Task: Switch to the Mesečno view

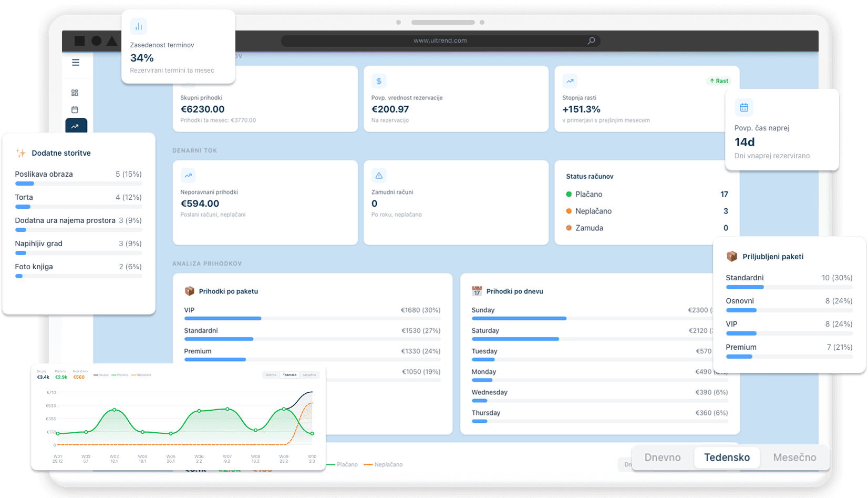Action: [x=794, y=458]
